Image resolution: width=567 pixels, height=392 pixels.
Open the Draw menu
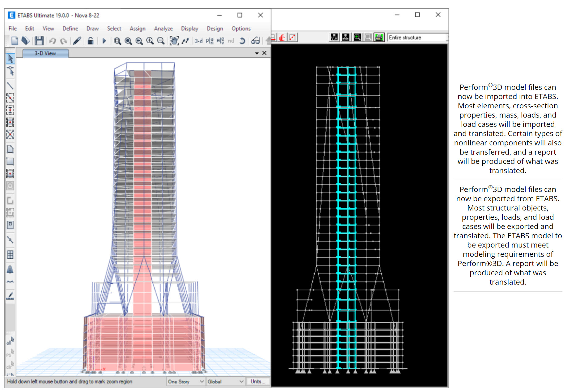(x=92, y=28)
